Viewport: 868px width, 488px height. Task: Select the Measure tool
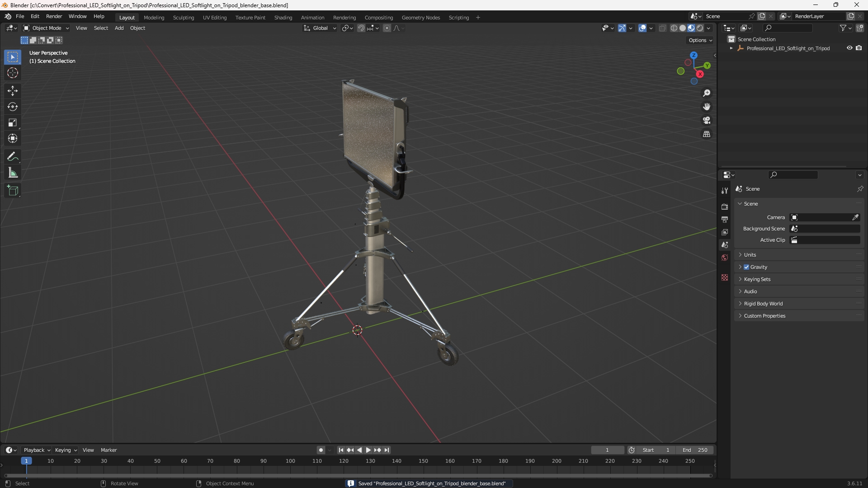[x=13, y=173]
